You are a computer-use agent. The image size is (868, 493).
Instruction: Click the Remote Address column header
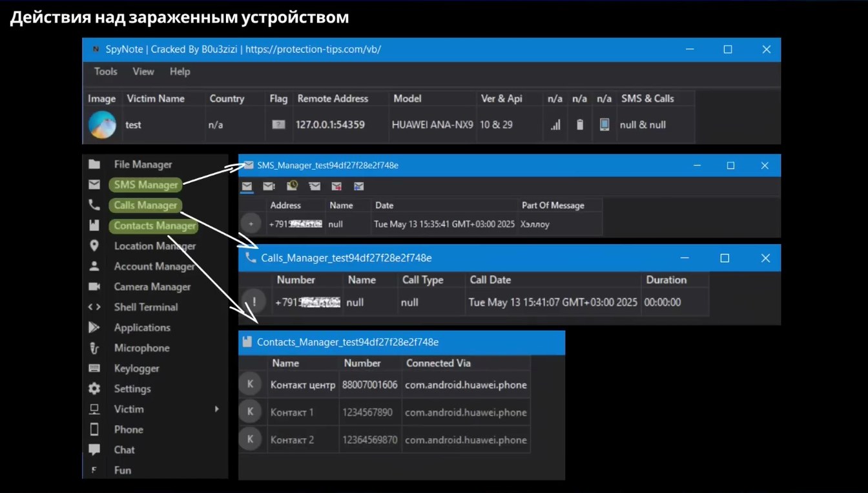click(x=333, y=99)
